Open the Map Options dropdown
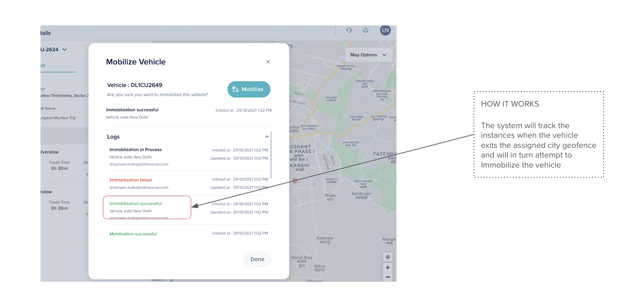644x289 pixels. pyautogui.click(x=368, y=55)
